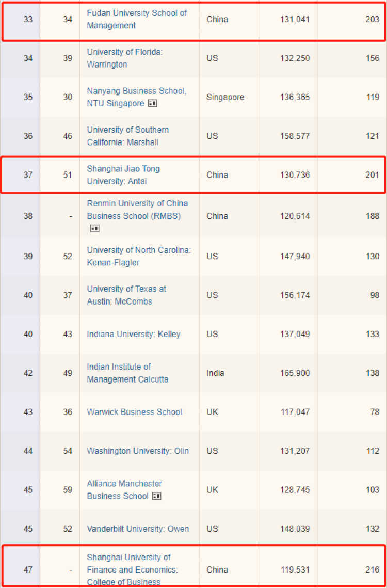
Task: Select salary value 119,531 in Shanghai Finance row
Action: point(295,569)
